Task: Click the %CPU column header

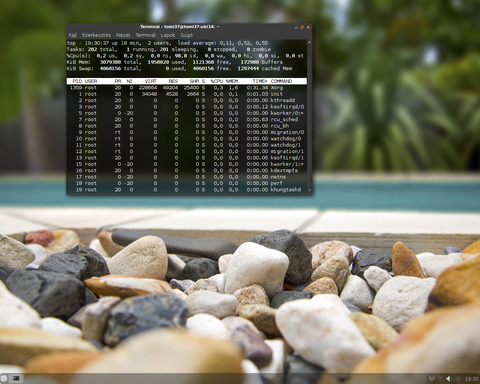Action: 216,81
